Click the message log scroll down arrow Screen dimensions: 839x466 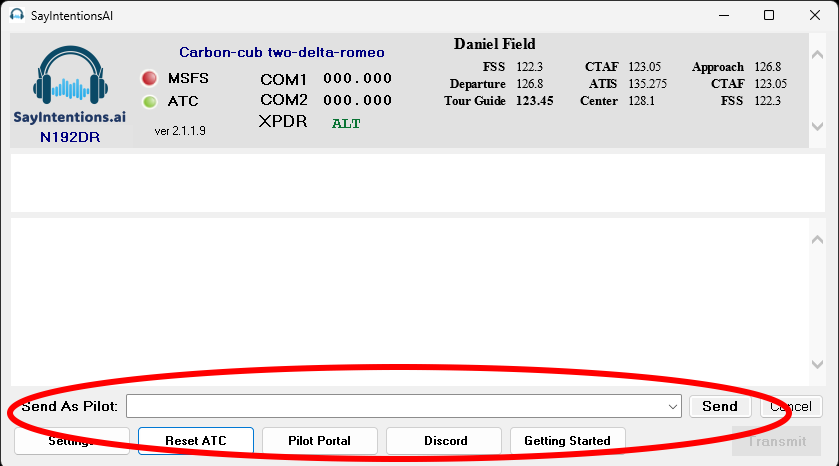pos(817,364)
